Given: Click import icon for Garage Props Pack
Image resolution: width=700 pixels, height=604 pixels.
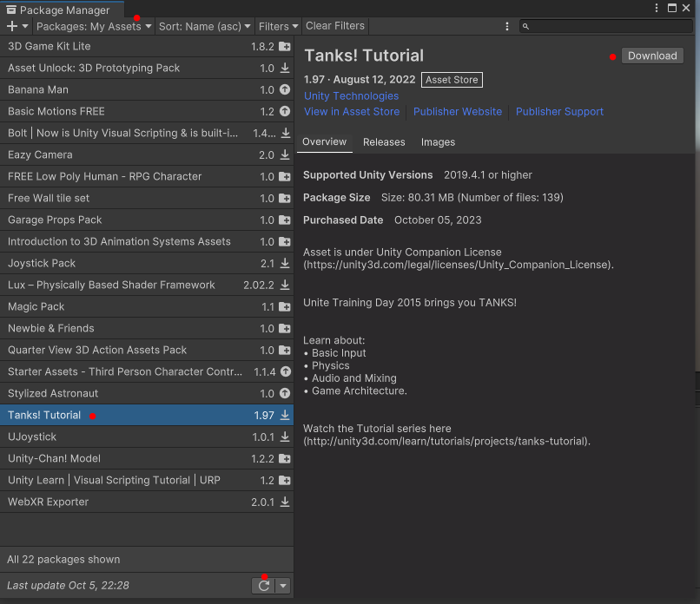Looking at the screenshot, I should coord(285,220).
